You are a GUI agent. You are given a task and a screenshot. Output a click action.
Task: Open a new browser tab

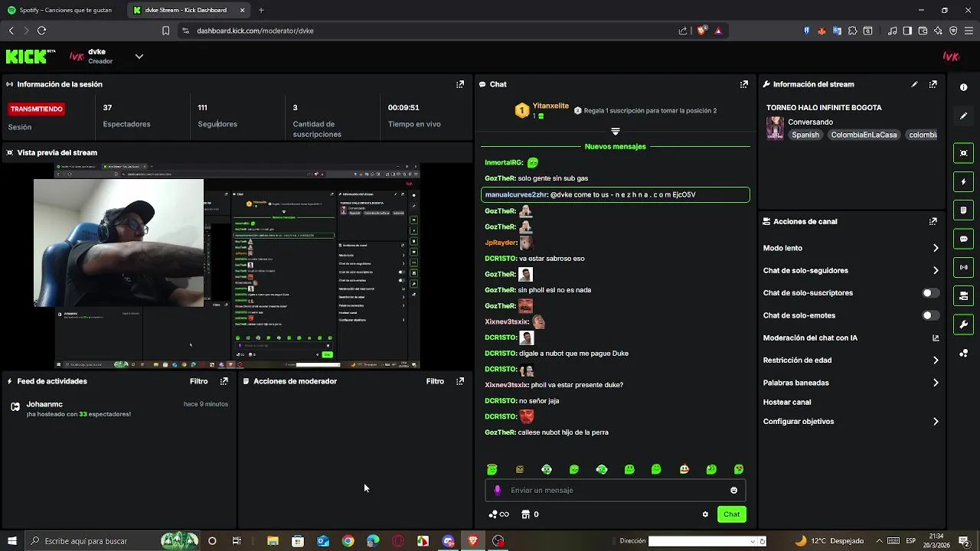click(x=261, y=10)
